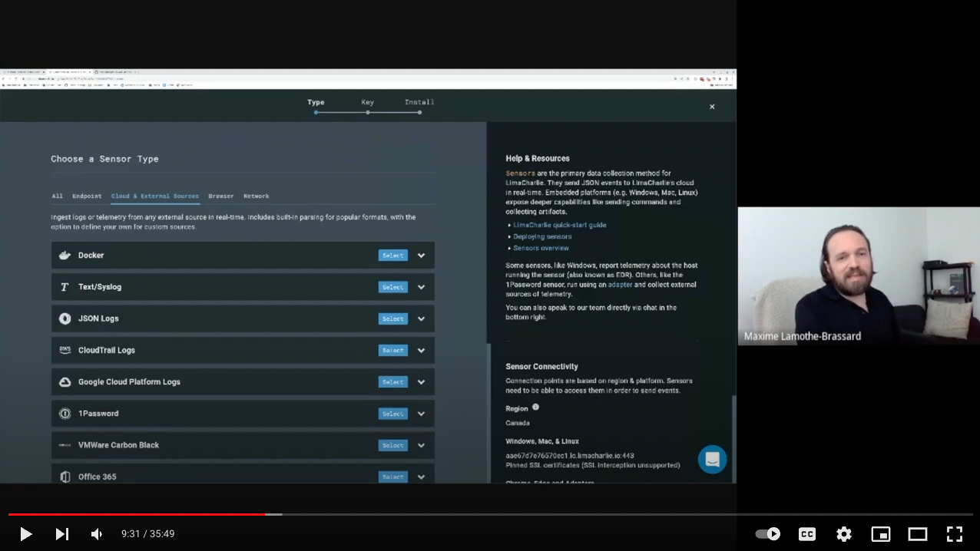Image resolution: width=980 pixels, height=551 pixels.
Task: Select the Docker sensor
Action: pyautogui.click(x=392, y=256)
